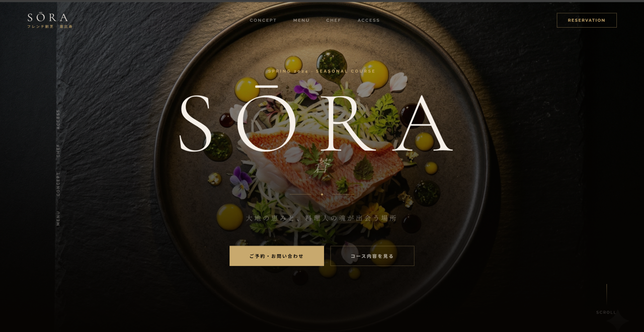
Task: Go to CHEF in the top navigation
Action: pyautogui.click(x=334, y=20)
